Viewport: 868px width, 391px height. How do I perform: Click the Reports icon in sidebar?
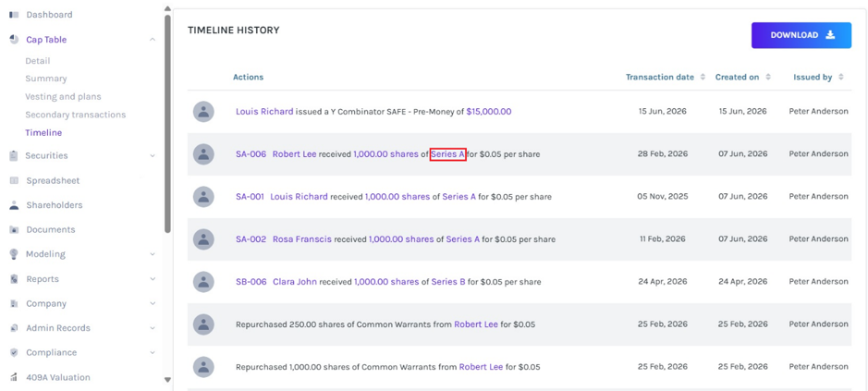15,278
